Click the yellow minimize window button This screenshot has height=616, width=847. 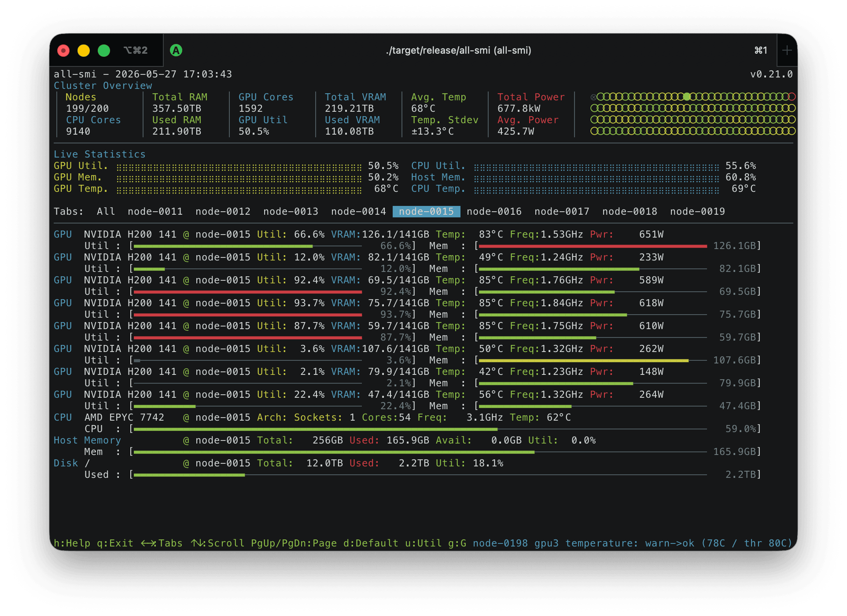point(84,51)
